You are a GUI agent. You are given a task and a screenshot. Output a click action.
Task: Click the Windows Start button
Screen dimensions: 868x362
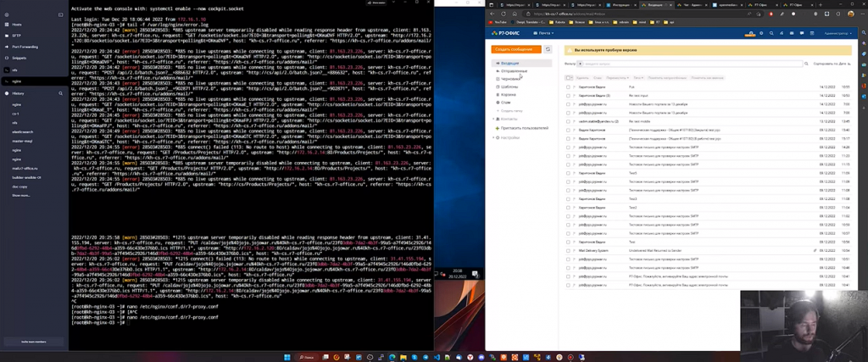click(x=287, y=358)
